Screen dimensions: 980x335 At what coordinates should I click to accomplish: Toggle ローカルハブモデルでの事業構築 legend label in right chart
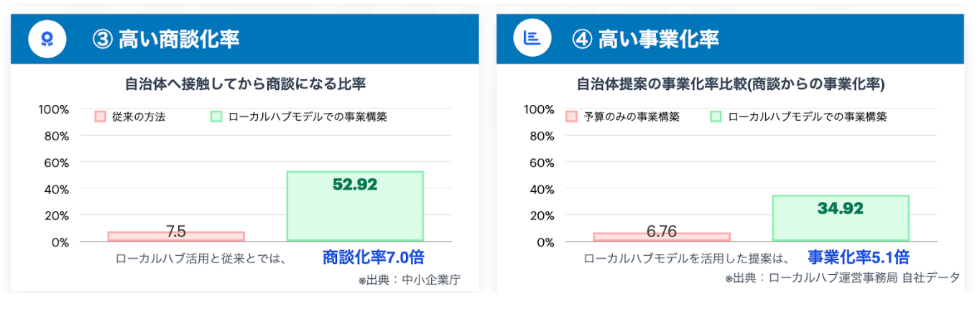(x=808, y=116)
